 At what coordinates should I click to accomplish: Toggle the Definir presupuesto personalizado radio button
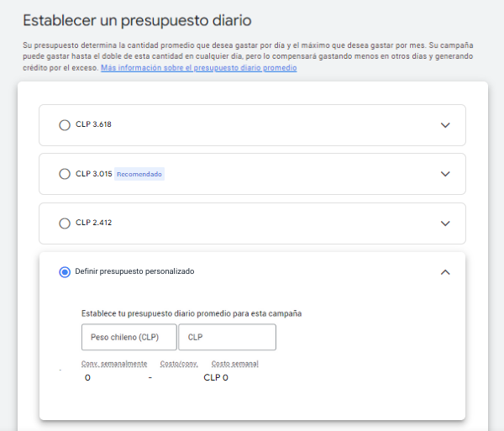65,271
